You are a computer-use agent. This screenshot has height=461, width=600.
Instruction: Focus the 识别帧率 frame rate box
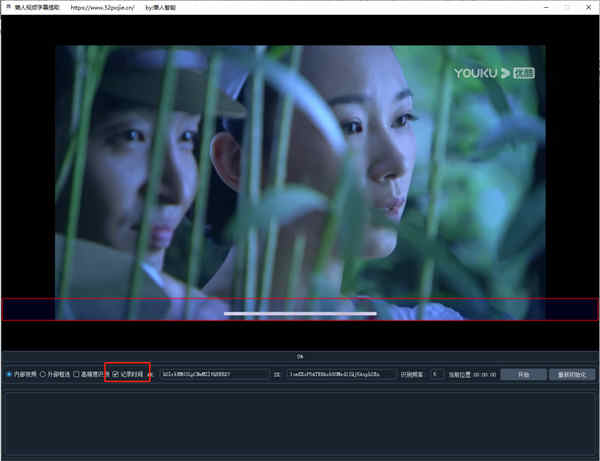point(437,374)
